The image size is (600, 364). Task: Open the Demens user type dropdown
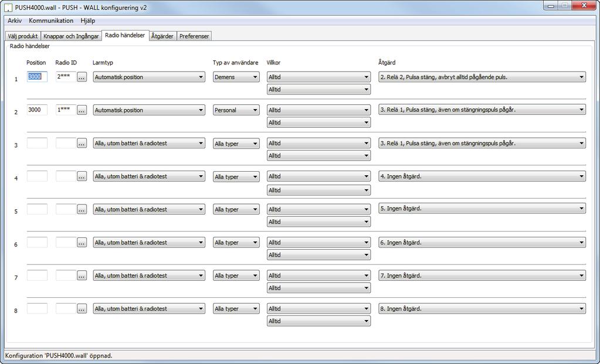pyautogui.click(x=236, y=77)
